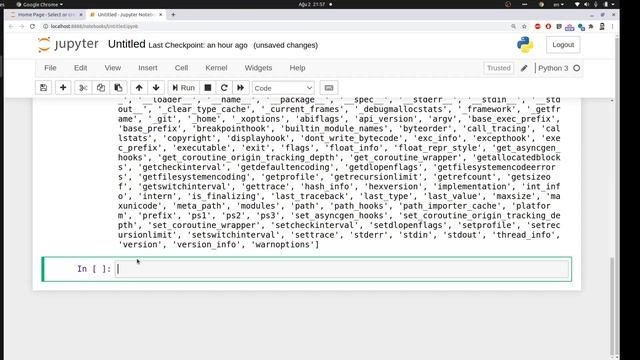This screenshot has width=640, height=360.
Task: Open the Kernel menu
Action: (x=216, y=68)
